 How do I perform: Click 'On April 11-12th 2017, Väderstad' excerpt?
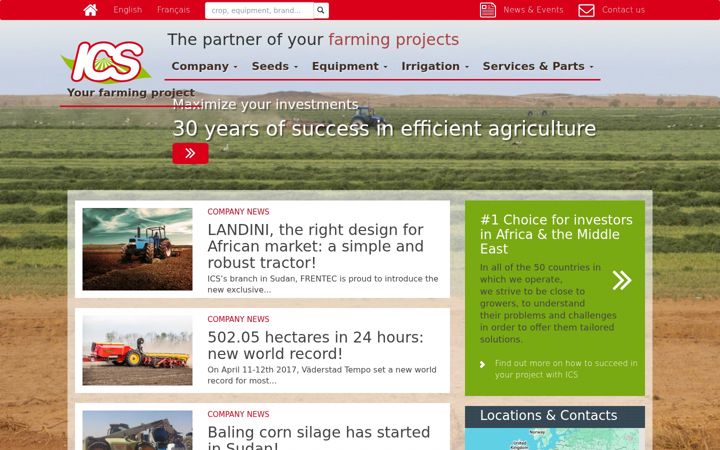click(x=322, y=375)
